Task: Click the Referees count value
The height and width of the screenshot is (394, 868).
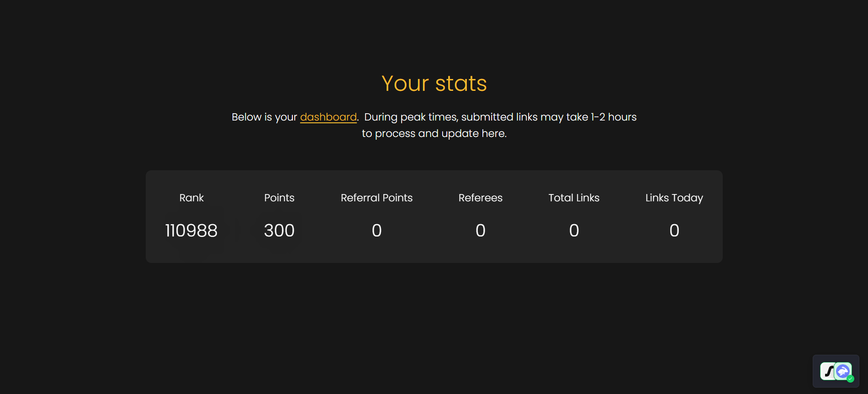Action: (480, 231)
